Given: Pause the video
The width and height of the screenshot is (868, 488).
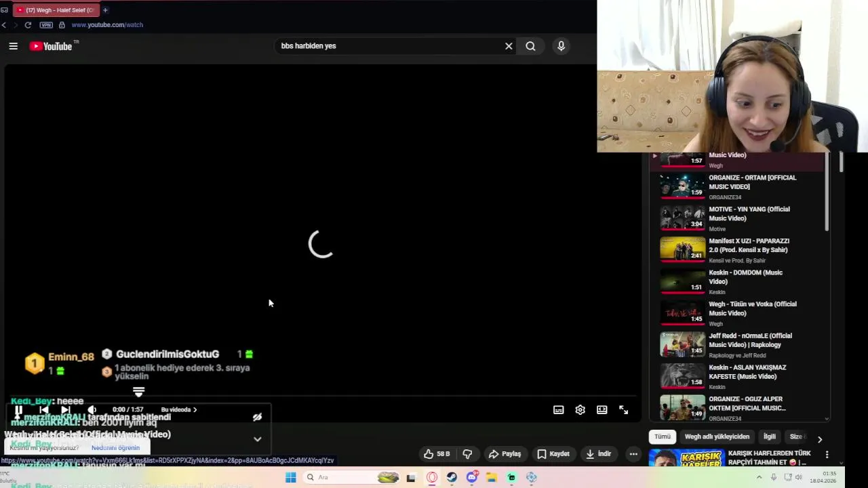Looking at the screenshot, I should pos(18,410).
